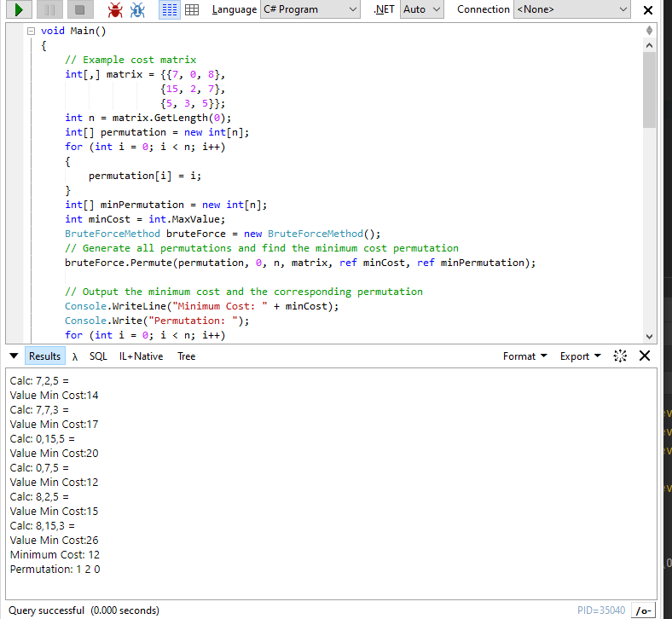This screenshot has width=672, height=619.
Task: Click the "int n = matrix.GetLength(0);" line
Action: coord(148,118)
